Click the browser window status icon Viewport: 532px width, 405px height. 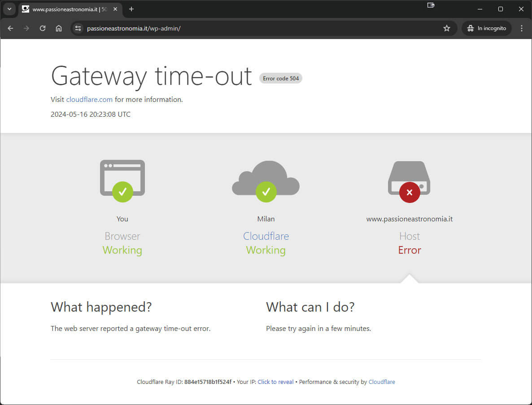pyautogui.click(x=122, y=180)
